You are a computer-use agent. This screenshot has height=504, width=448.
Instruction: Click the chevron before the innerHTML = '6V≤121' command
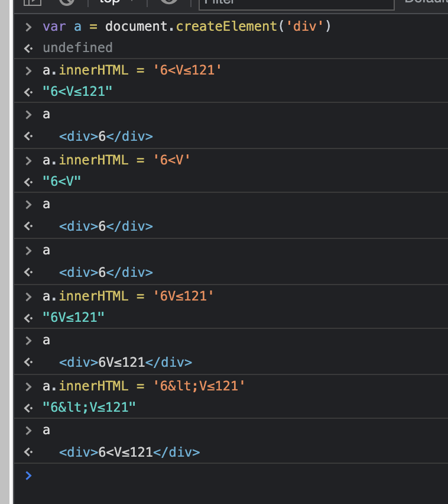(x=28, y=295)
